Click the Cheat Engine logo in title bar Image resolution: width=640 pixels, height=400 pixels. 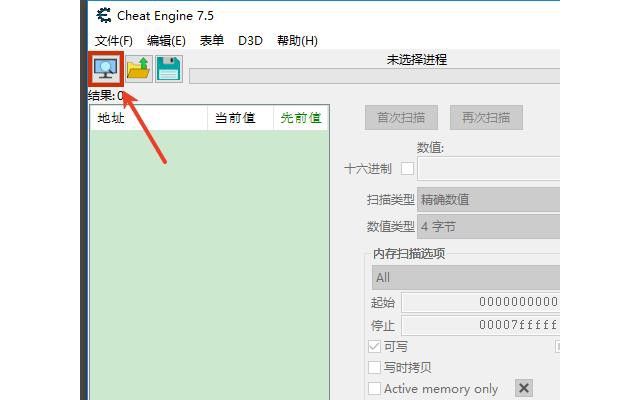tap(104, 16)
